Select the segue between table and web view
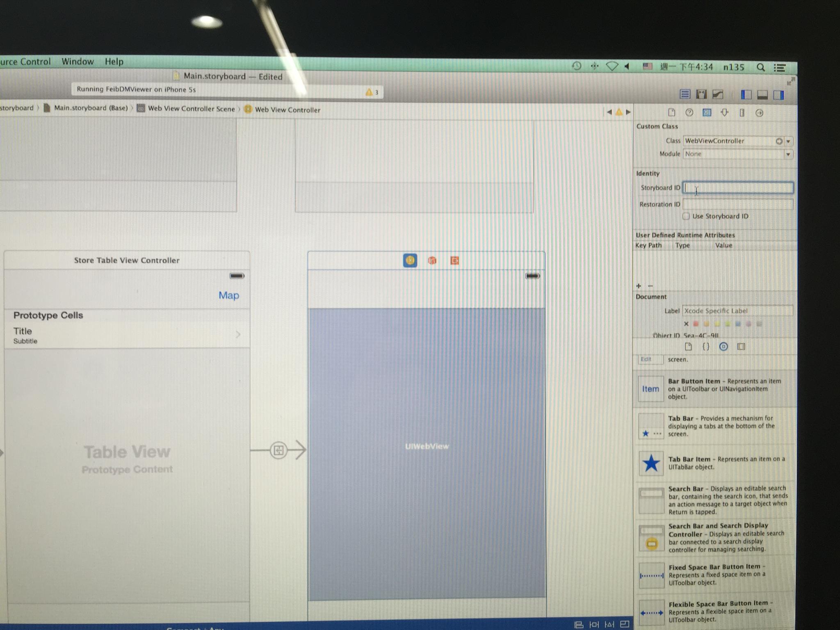The height and width of the screenshot is (630, 840). coord(278,450)
